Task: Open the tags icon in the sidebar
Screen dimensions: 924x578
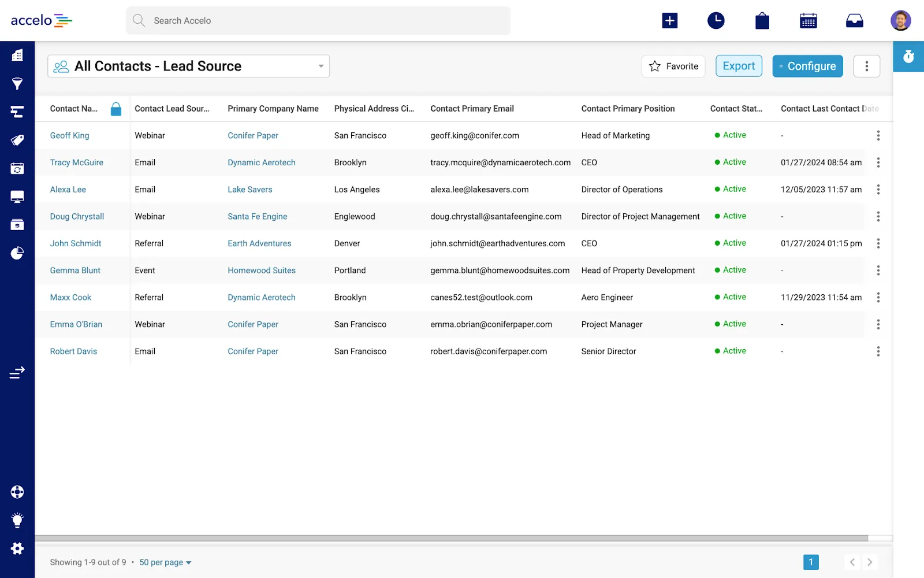Action: 17,140
